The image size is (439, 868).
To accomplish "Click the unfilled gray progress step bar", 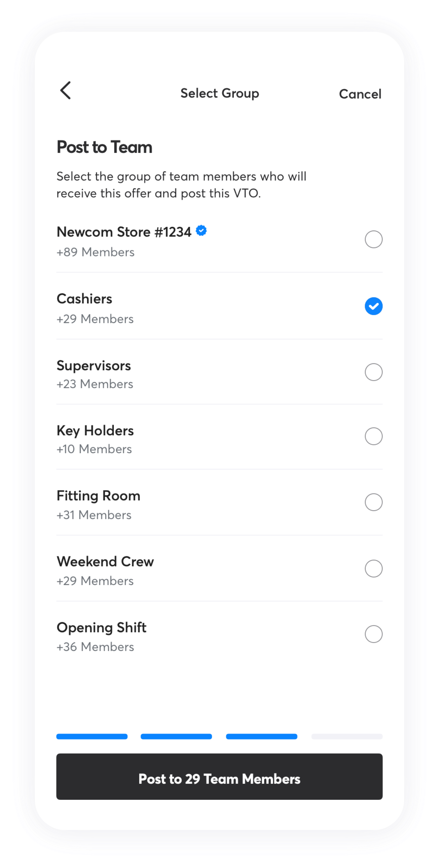I will click(x=347, y=737).
